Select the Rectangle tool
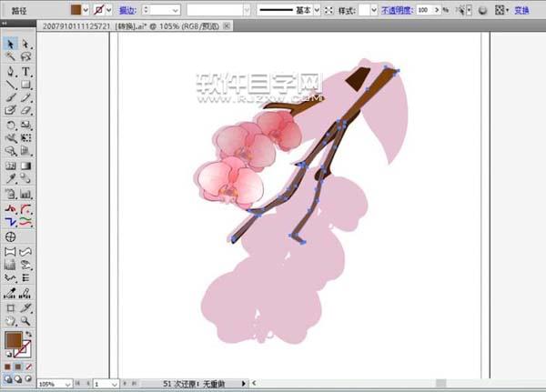 click(25, 85)
